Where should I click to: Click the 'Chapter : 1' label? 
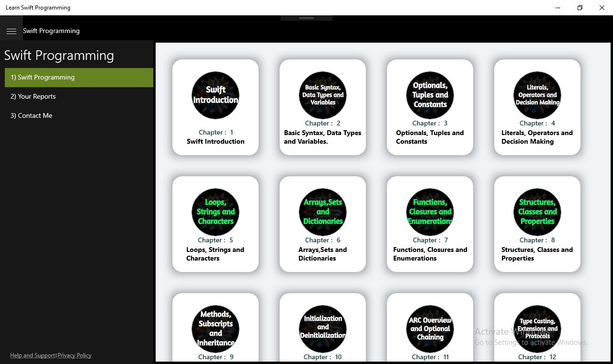coord(216,132)
